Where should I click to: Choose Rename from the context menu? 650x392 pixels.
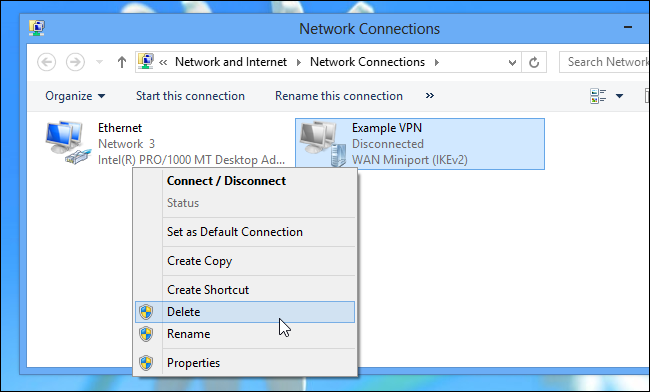point(245,334)
